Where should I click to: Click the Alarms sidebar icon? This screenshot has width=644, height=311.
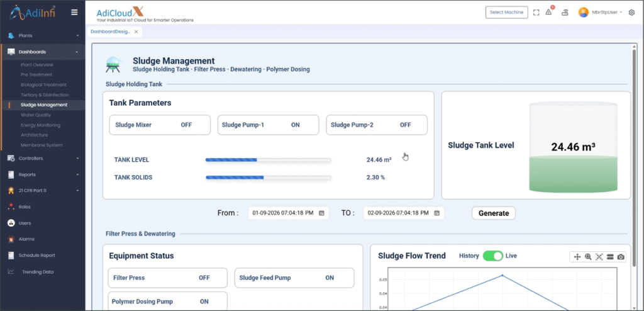click(11, 239)
